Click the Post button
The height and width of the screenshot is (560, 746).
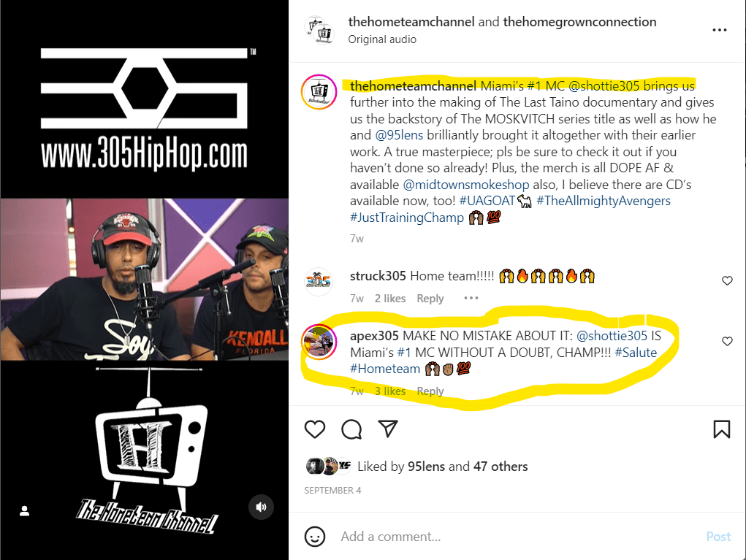coord(718,537)
